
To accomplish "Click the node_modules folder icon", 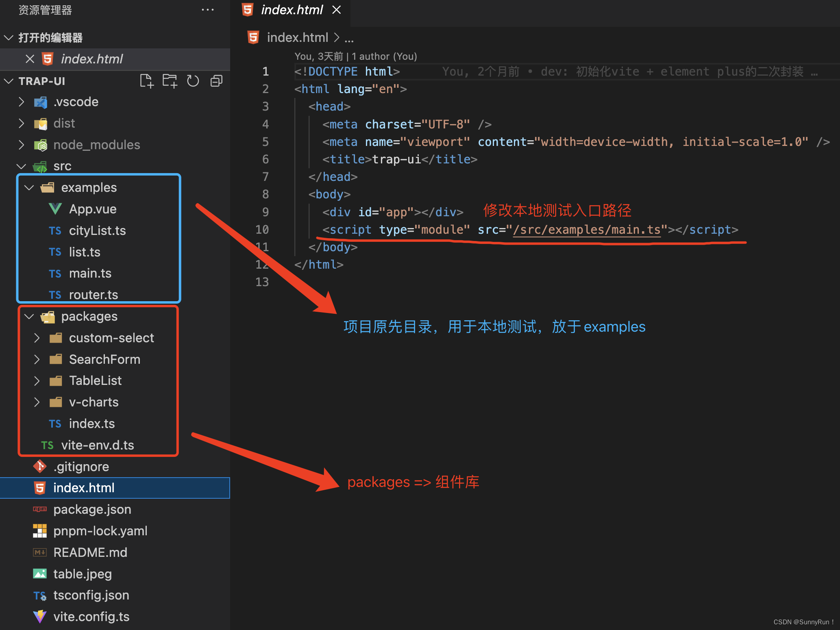I will click(40, 145).
